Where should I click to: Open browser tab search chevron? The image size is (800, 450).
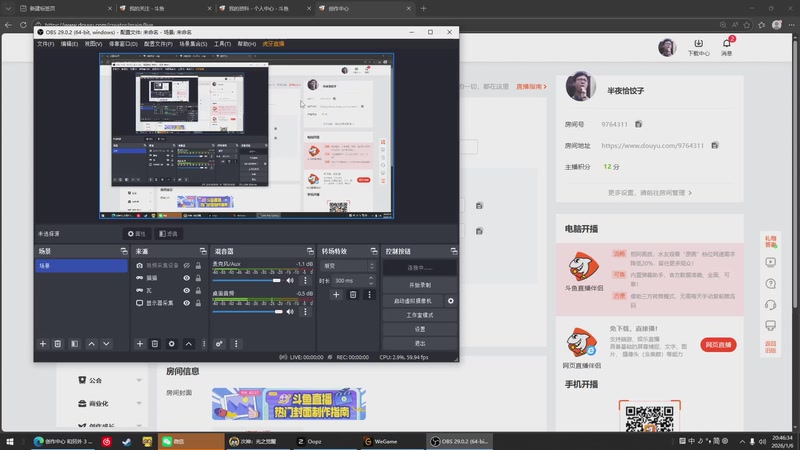coord(8,9)
